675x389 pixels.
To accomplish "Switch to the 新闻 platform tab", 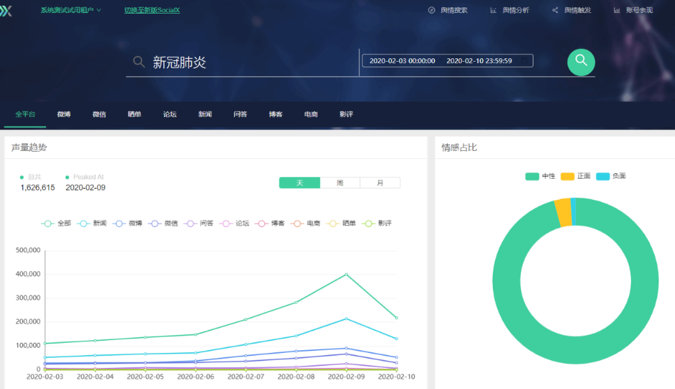I will [x=205, y=114].
